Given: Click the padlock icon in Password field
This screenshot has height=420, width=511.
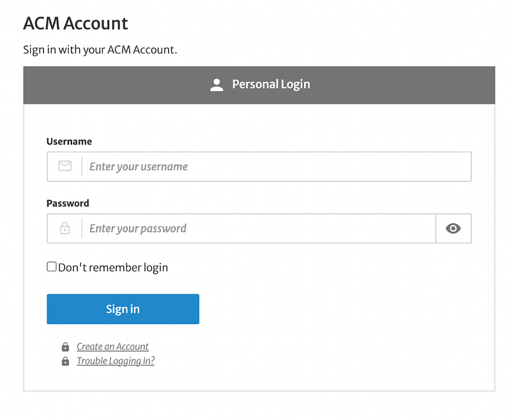Looking at the screenshot, I should 65,228.
